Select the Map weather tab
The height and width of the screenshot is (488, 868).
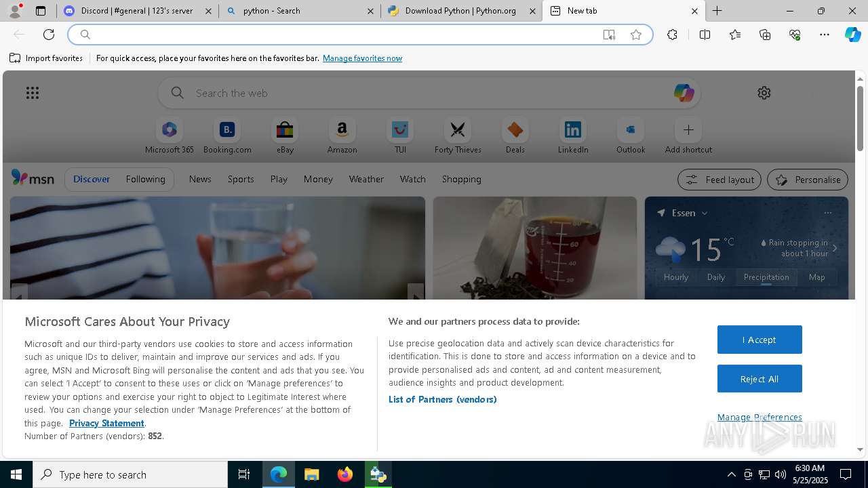(x=817, y=277)
